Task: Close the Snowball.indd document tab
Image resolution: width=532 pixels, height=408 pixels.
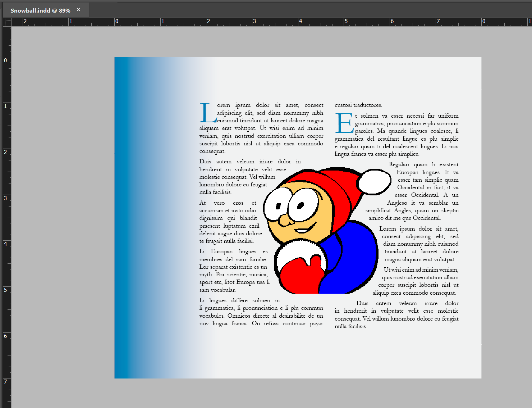Action: [x=79, y=10]
